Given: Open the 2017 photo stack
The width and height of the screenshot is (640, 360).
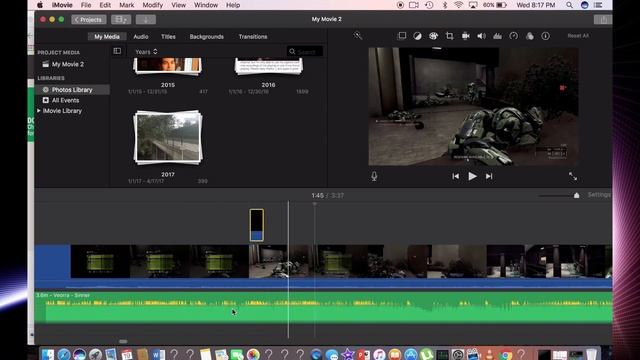Looking at the screenshot, I should 168,138.
